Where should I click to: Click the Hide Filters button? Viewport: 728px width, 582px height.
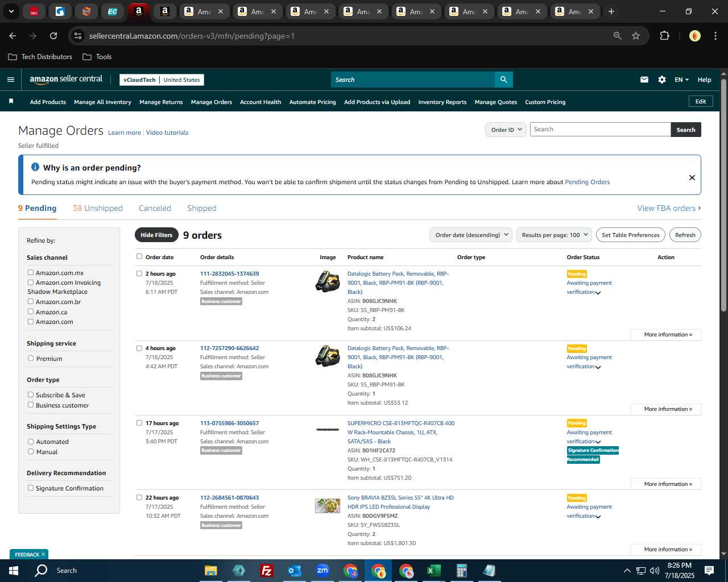pyautogui.click(x=156, y=235)
